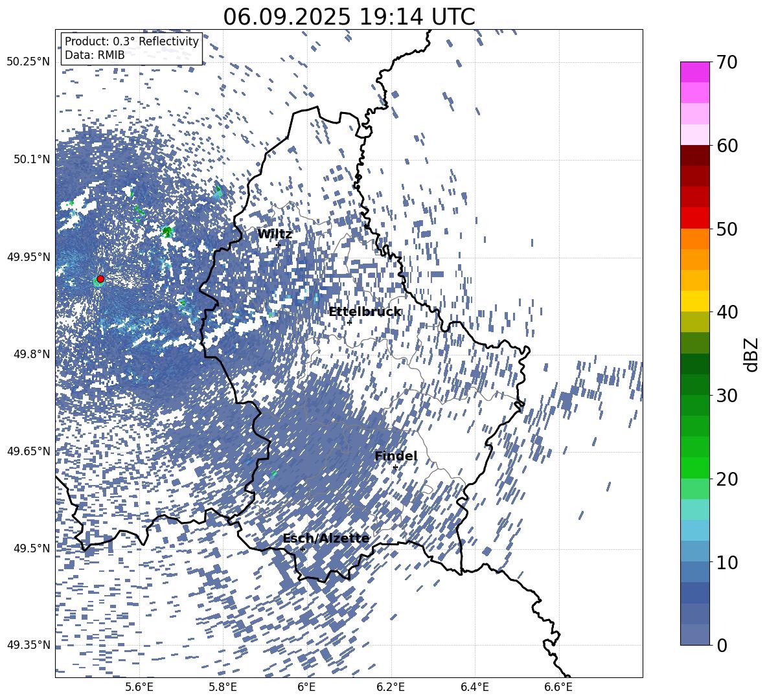Click the 50.1°N latitude label

point(31,159)
